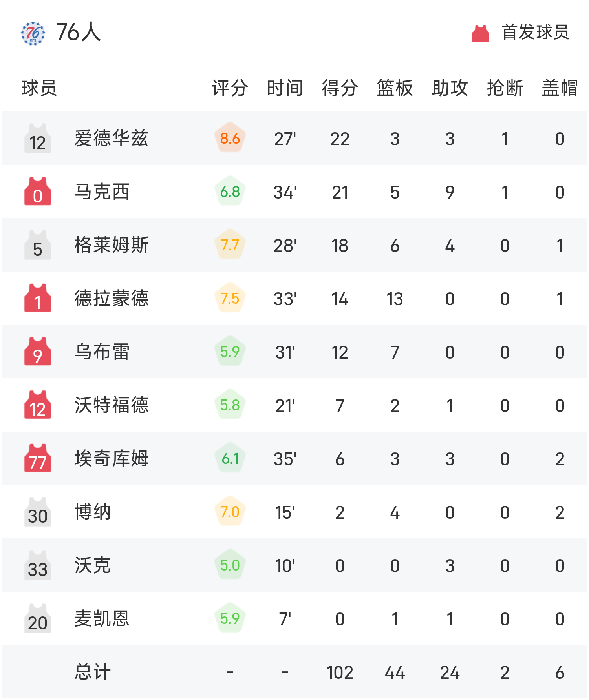Click the 76ers team logo
The height and width of the screenshot is (700, 589).
click(x=33, y=33)
